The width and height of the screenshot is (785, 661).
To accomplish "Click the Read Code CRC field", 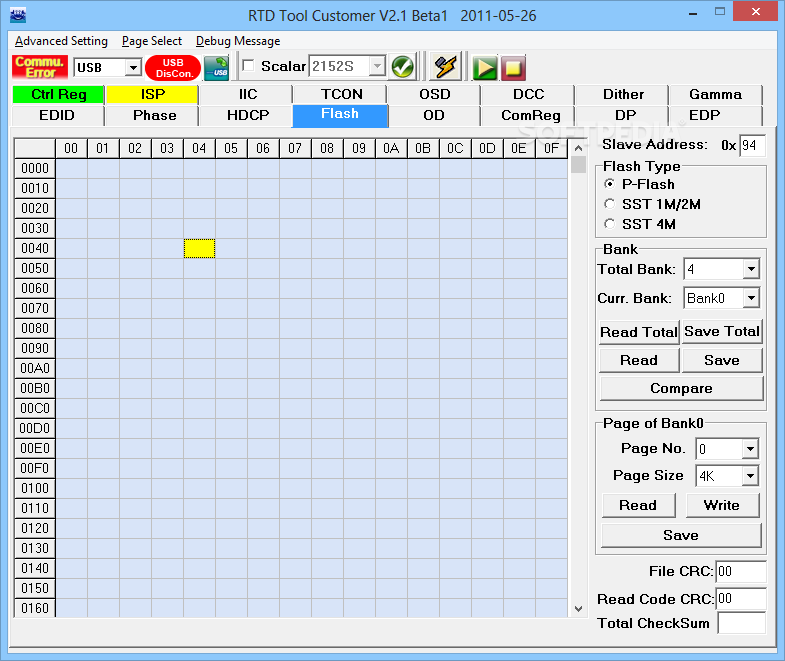I will [x=741, y=598].
